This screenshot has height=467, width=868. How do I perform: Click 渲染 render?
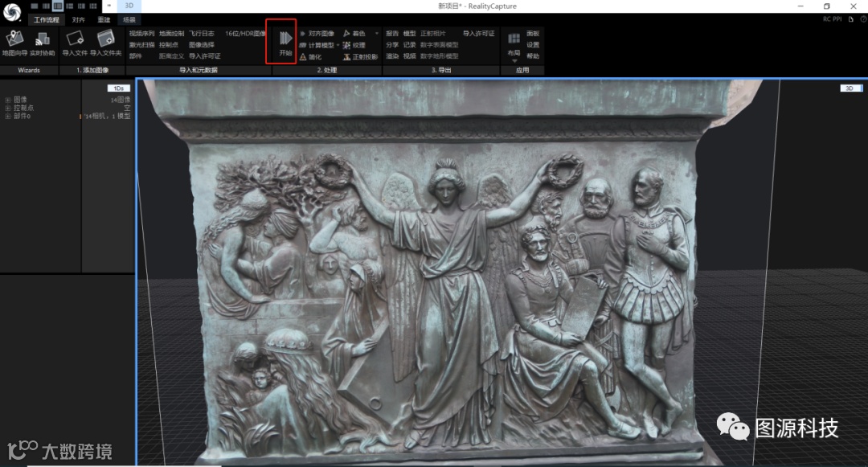coord(392,56)
